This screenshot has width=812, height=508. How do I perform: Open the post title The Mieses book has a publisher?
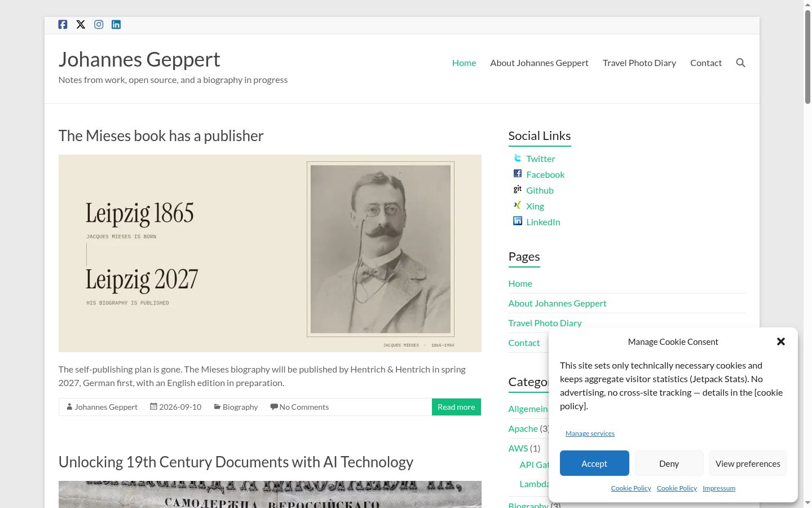[x=161, y=136]
